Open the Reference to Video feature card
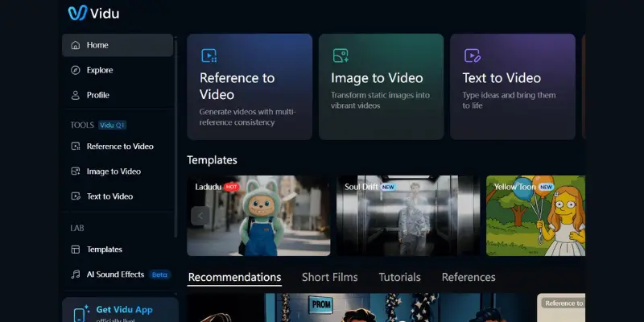The image size is (644, 322). [250, 87]
